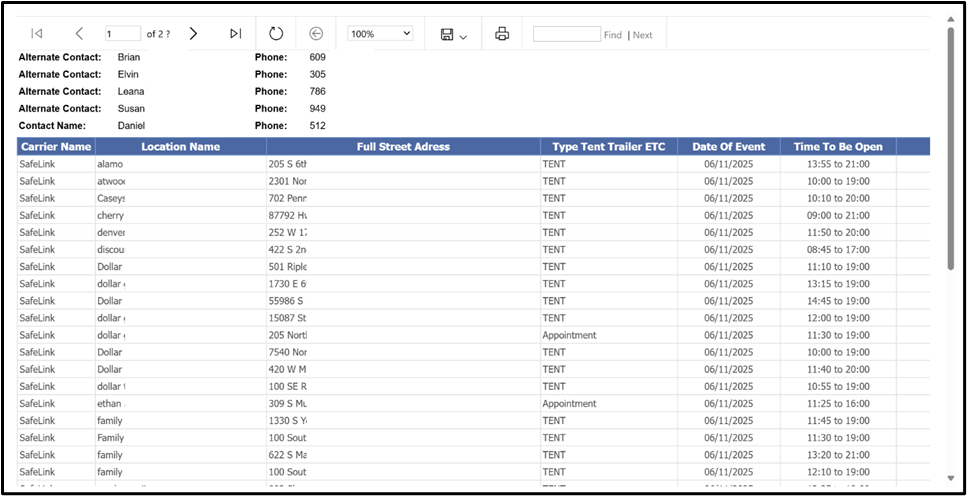Click time cell 13:55 to 21:00

[x=838, y=164]
